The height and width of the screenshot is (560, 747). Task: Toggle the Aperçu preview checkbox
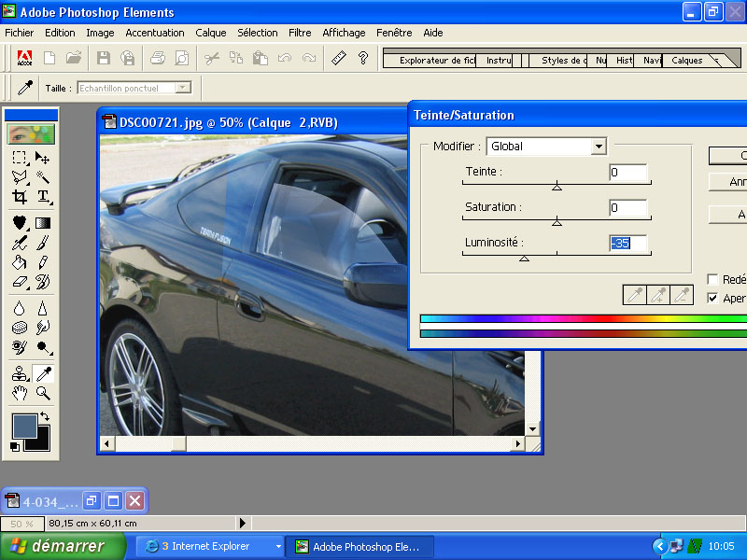point(712,298)
